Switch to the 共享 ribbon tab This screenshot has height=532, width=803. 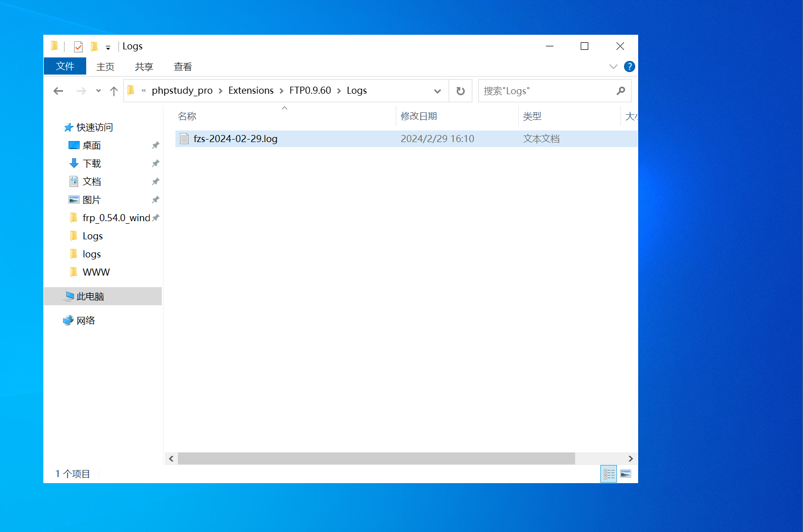pos(144,66)
